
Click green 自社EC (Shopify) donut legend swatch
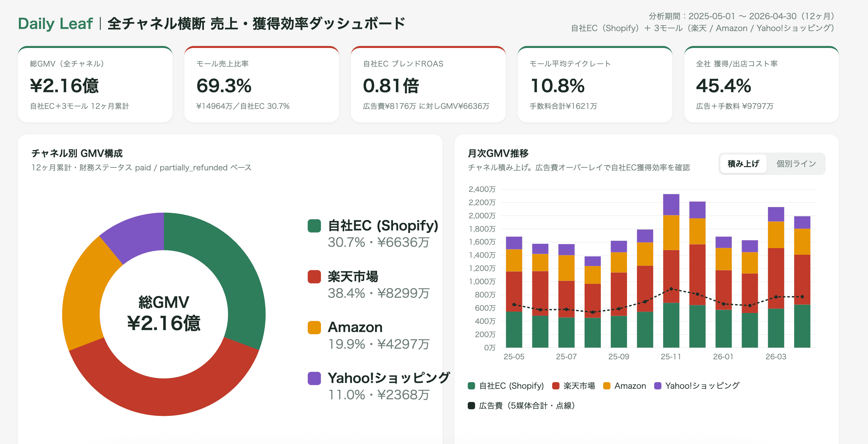(314, 226)
